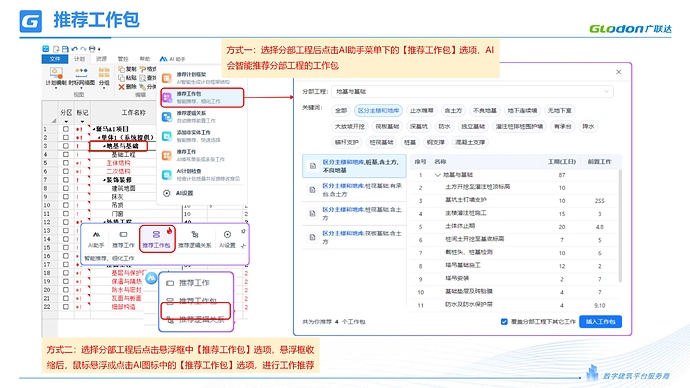
Task: Collapse the 地基与基础 row in dialog table
Action: 437,175
